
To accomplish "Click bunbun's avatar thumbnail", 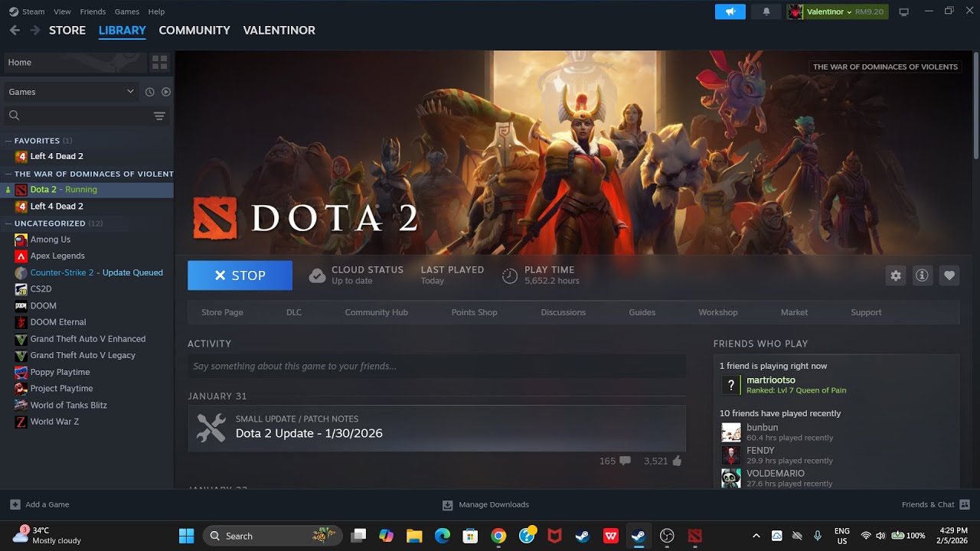I will pyautogui.click(x=731, y=432).
